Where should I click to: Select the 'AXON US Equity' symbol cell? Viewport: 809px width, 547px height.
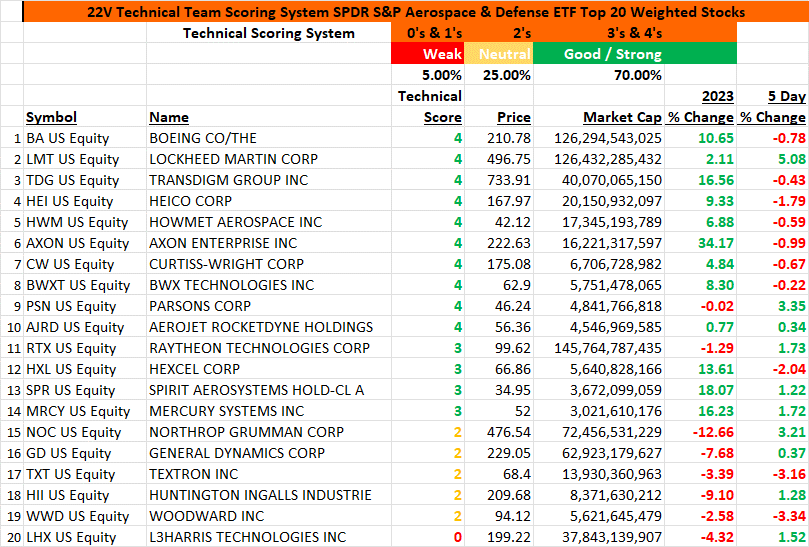tap(85, 243)
